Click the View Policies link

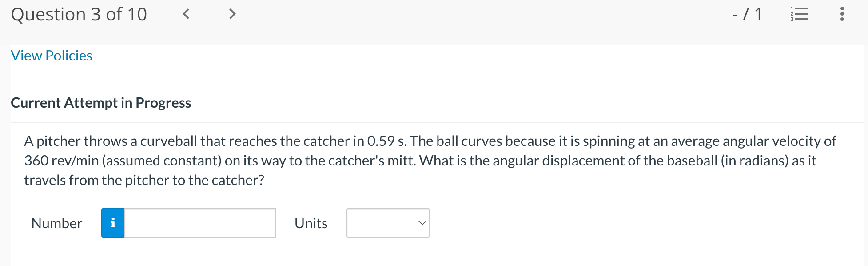51,55
